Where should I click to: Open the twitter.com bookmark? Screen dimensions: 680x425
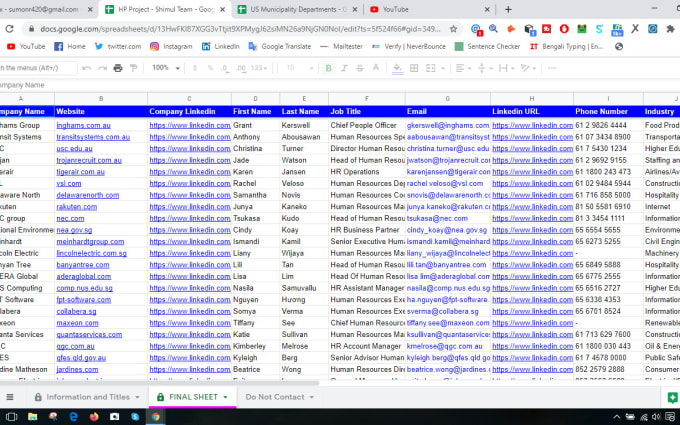pos(118,46)
